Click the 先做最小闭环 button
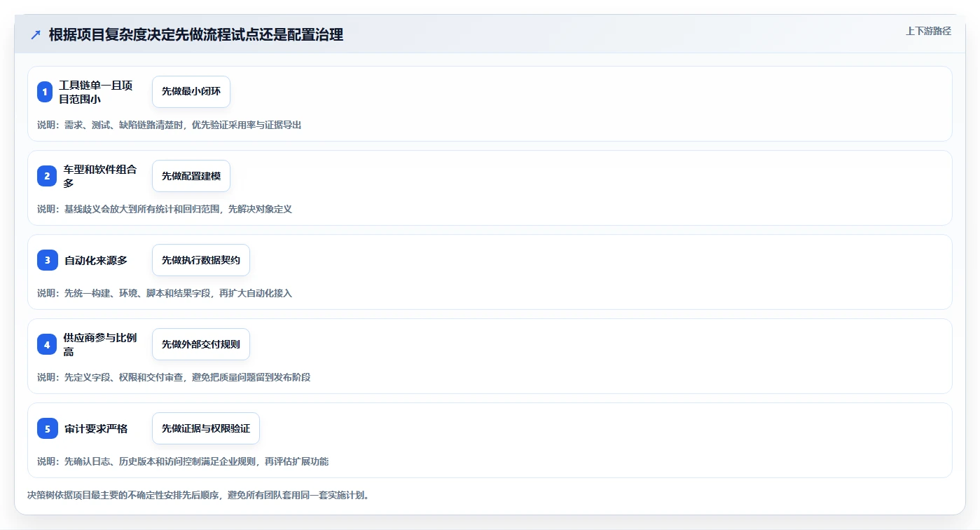This screenshot has height=530, width=980. 191,92
